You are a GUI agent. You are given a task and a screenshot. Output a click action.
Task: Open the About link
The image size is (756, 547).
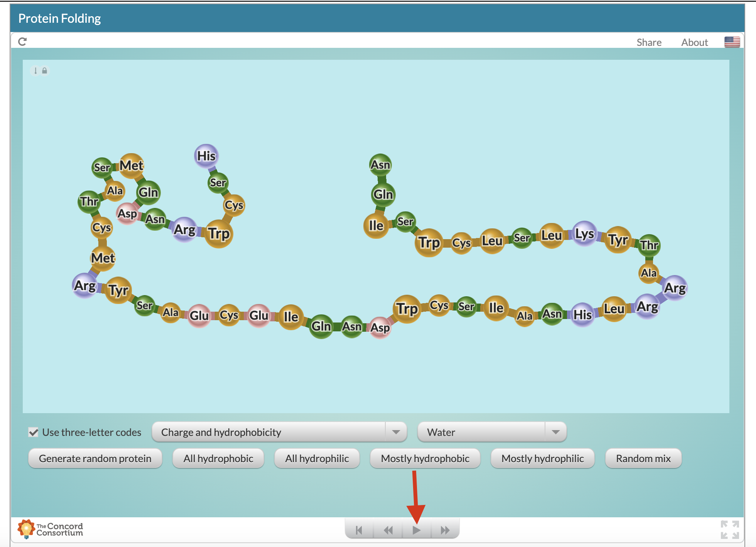[694, 42]
